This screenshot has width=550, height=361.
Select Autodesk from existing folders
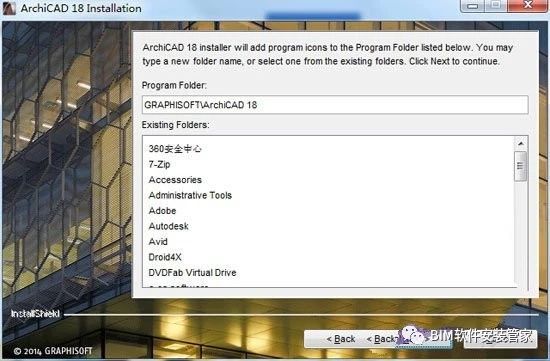[x=168, y=226]
